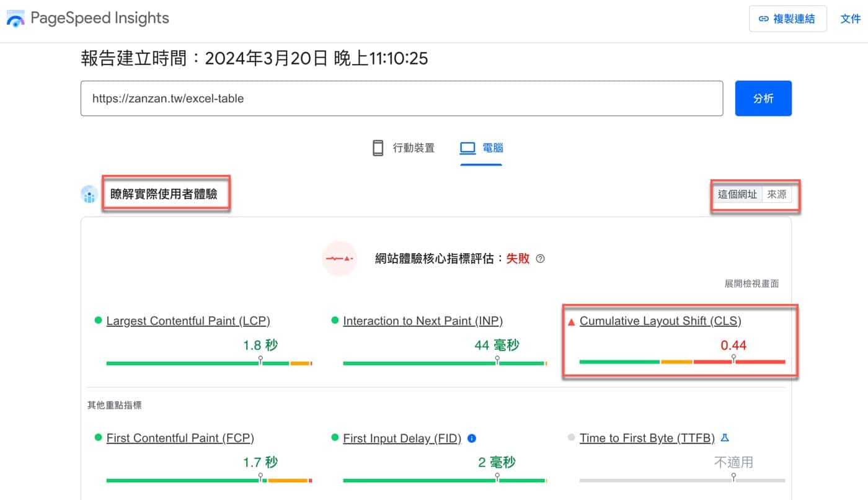Click the URL input field
The height and width of the screenshot is (500, 868).
[402, 98]
